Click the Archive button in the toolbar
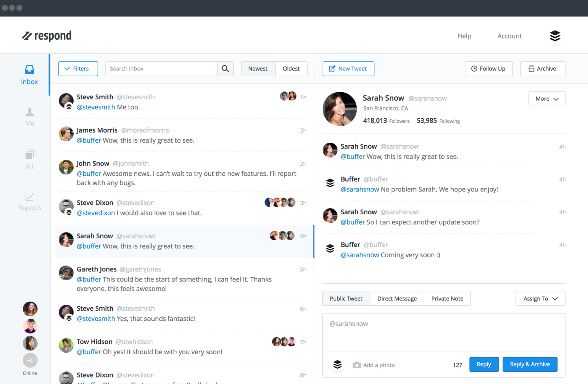 (543, 69)
